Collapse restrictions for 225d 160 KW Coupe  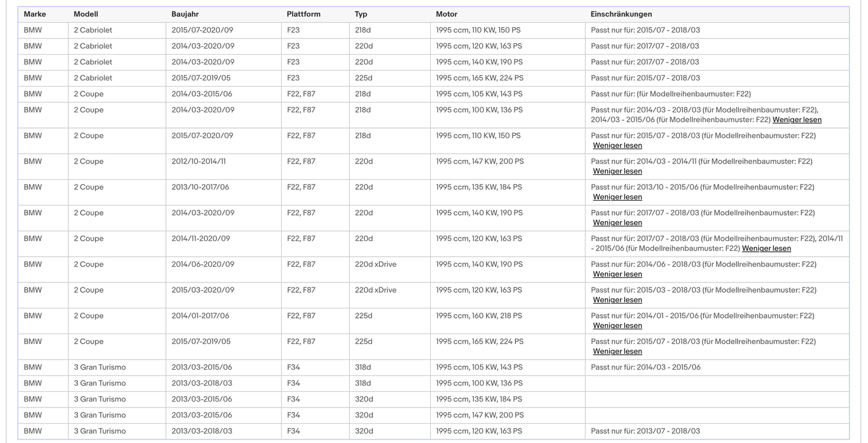click(618, 326)
